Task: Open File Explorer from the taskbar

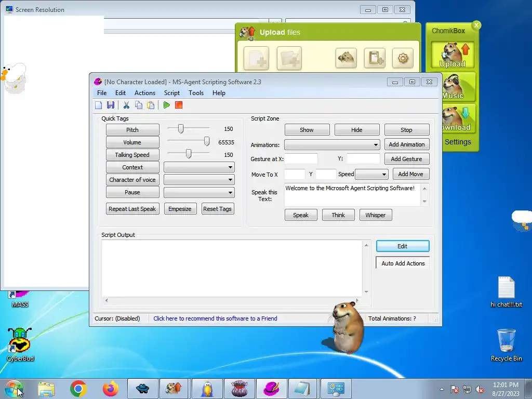Action: 46,389
